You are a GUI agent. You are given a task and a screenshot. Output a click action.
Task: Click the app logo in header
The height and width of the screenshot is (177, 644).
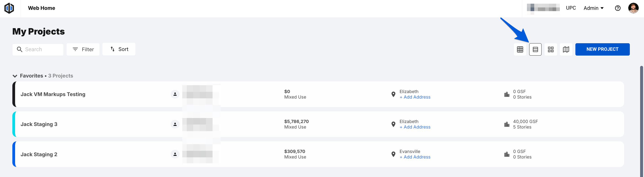9,8
